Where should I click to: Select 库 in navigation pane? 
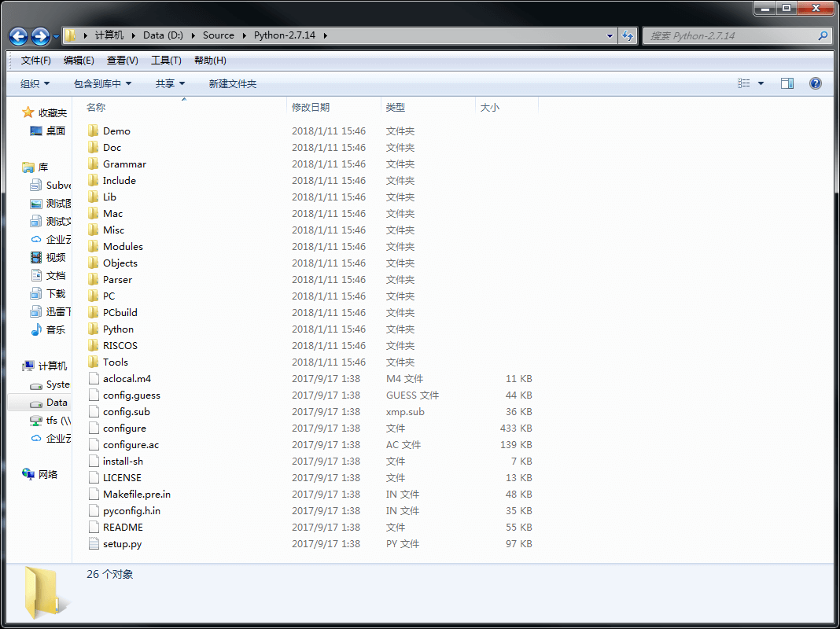coord(35,167)
